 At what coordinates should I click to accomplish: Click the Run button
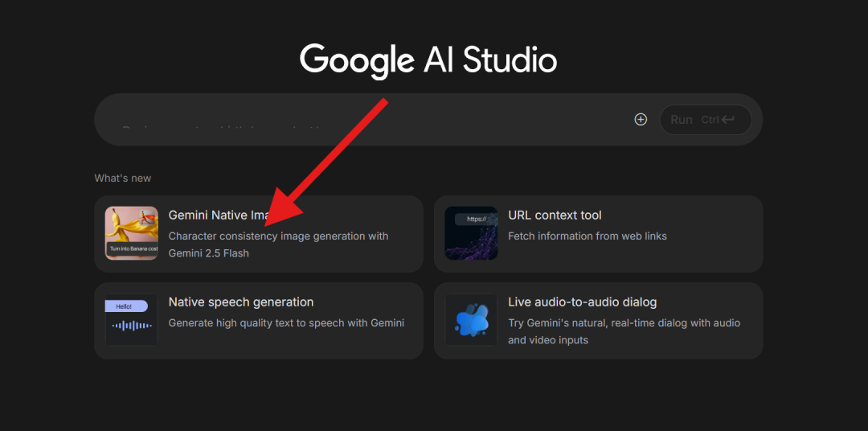tap(706, 120)
